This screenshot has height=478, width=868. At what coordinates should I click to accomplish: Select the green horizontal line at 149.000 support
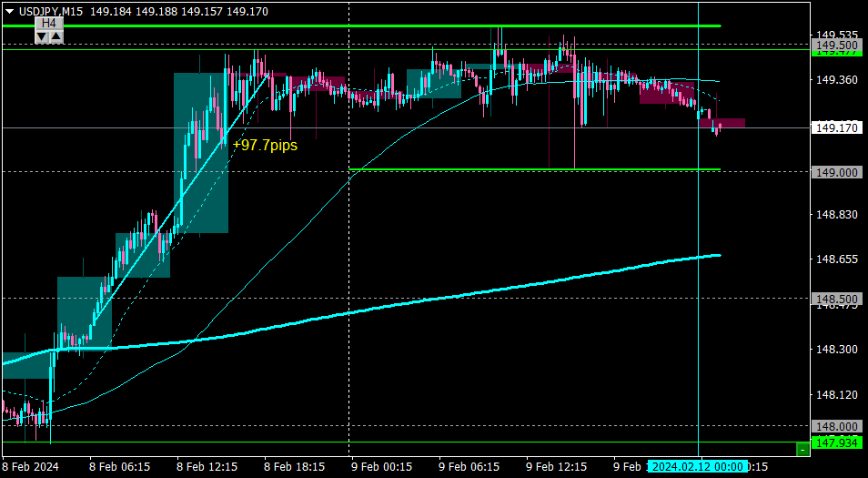(x=535, y=169)
